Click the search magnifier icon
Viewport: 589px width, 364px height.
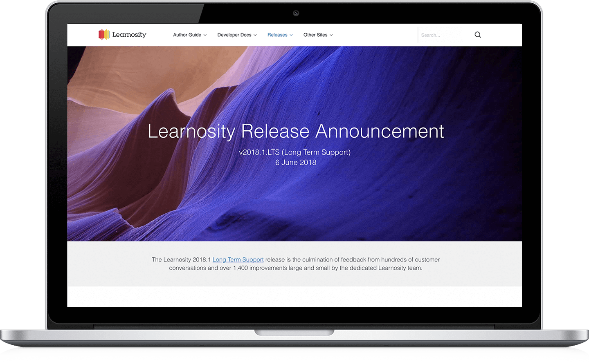point(478,35)
